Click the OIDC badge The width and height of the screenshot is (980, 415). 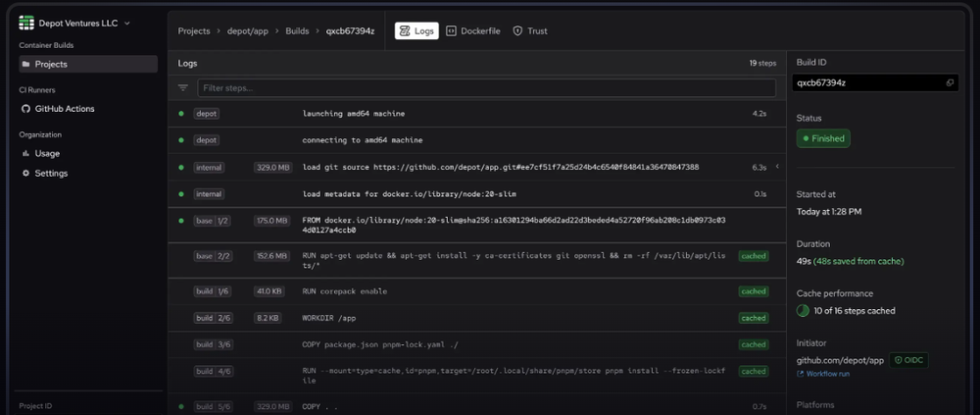click(x=908, y=360)
